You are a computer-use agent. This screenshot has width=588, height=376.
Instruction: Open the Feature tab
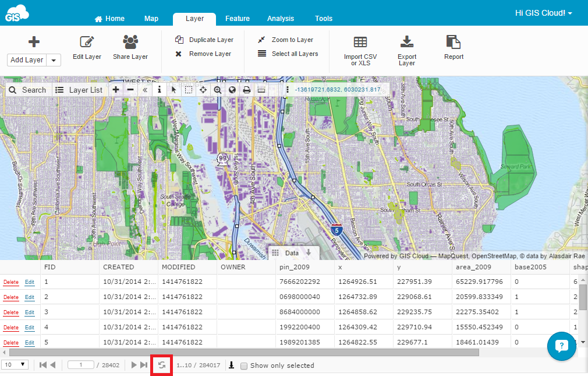point(238,19)
